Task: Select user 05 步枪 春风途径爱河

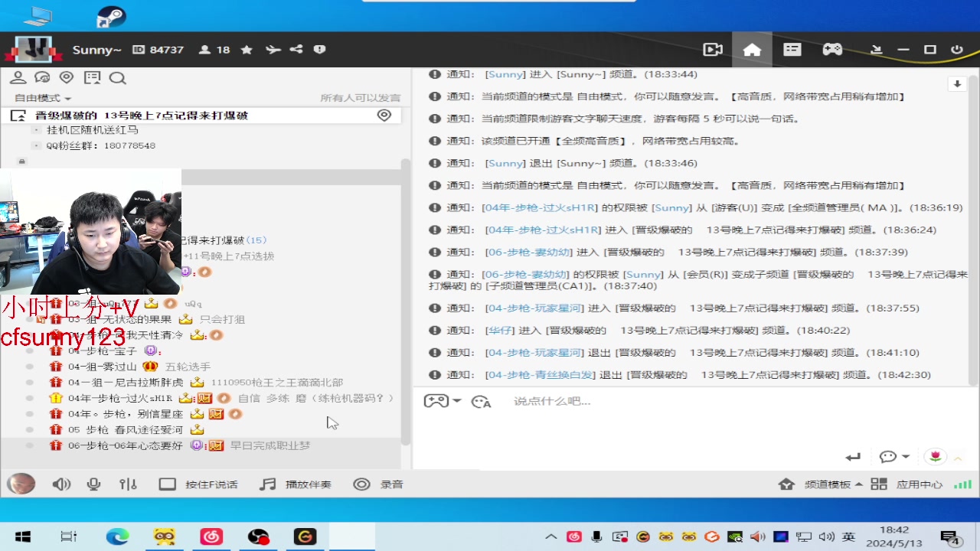Action: coord(125,430)
